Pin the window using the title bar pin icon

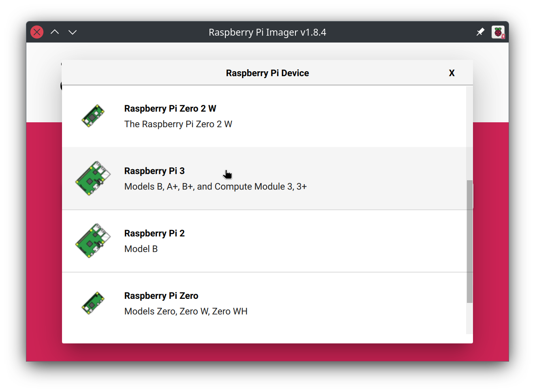click(480, 32)
